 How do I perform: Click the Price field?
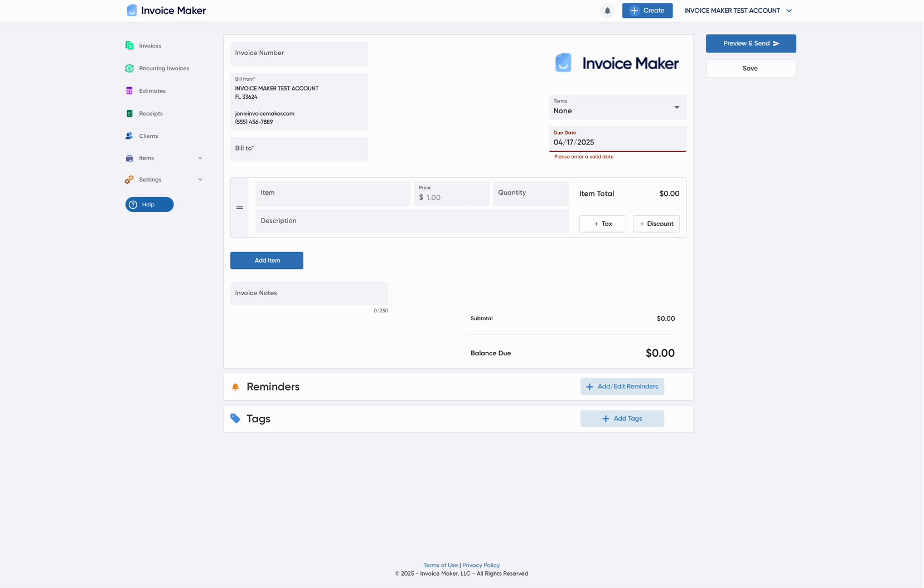[x=452, y=194]
